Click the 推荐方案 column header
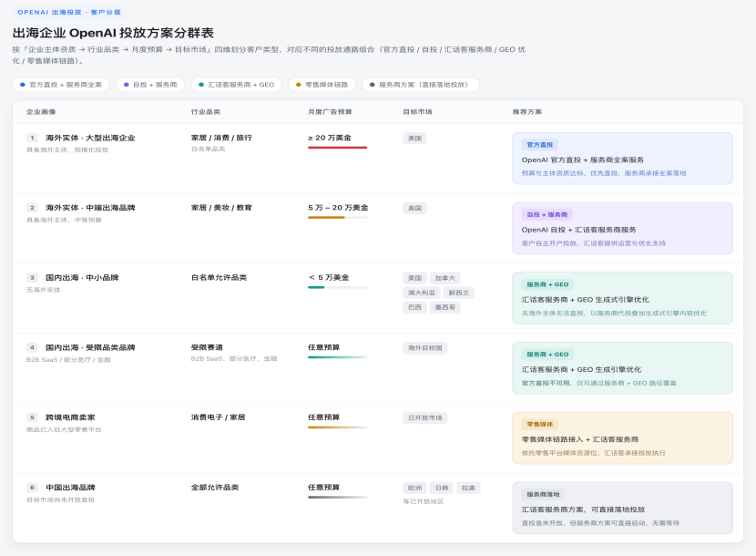 (x=527, y=111)
